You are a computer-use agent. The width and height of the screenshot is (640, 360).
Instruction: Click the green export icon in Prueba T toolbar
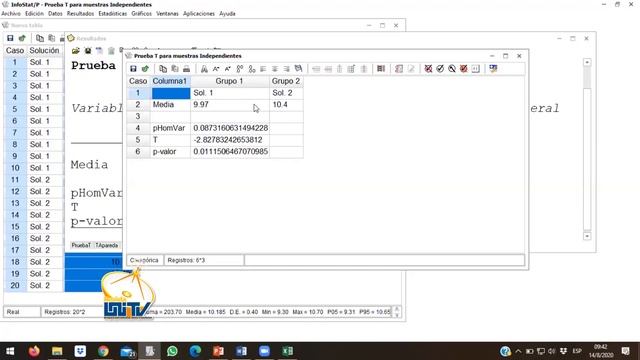pyautogui.click(x=145, y=69)
